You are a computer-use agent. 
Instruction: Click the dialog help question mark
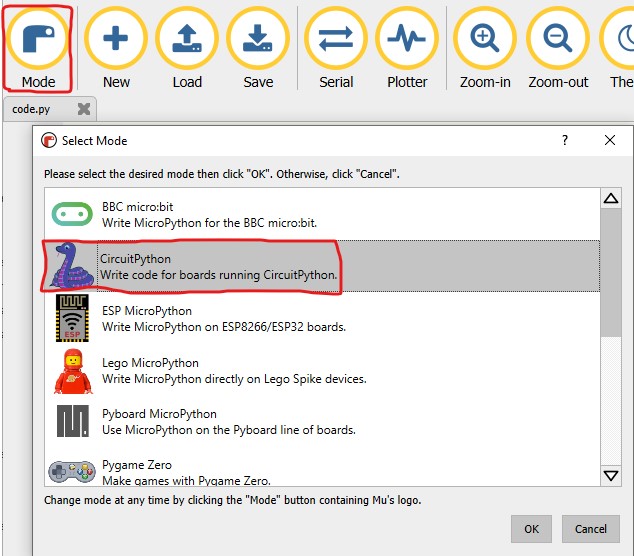pos(564,141)
